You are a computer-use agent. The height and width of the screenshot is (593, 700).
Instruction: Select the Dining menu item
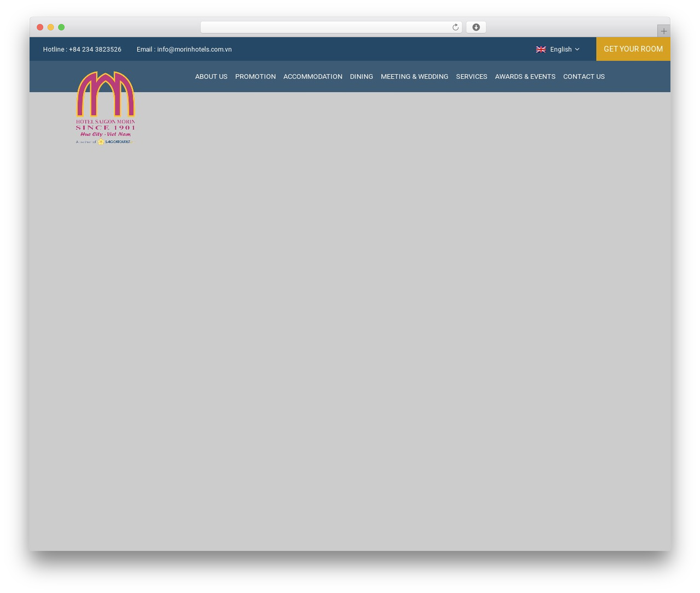click(361, 77)
